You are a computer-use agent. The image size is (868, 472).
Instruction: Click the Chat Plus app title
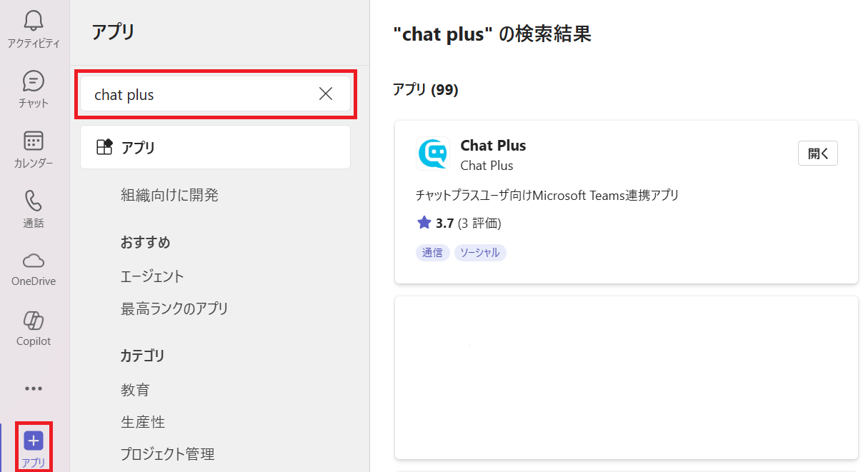(x=493, y=146)
